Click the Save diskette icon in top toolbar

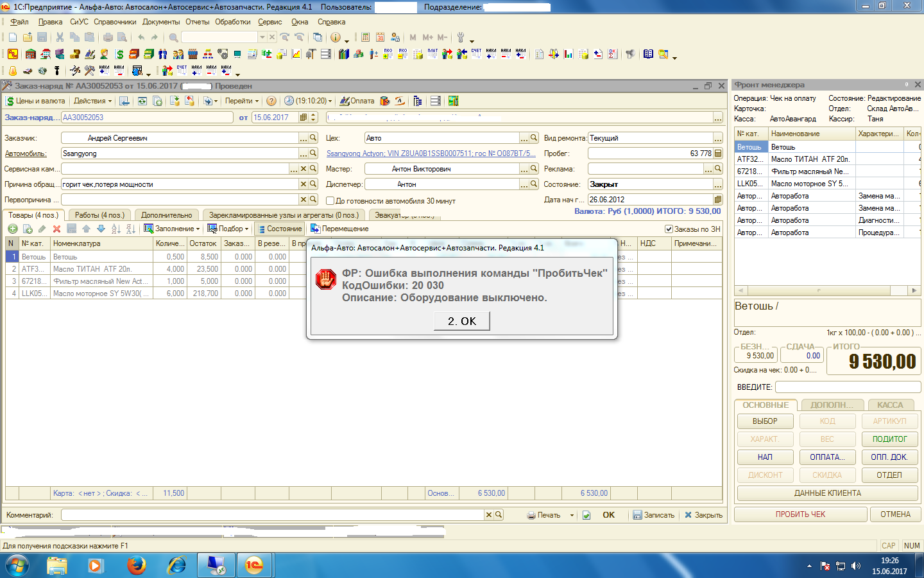42,37
